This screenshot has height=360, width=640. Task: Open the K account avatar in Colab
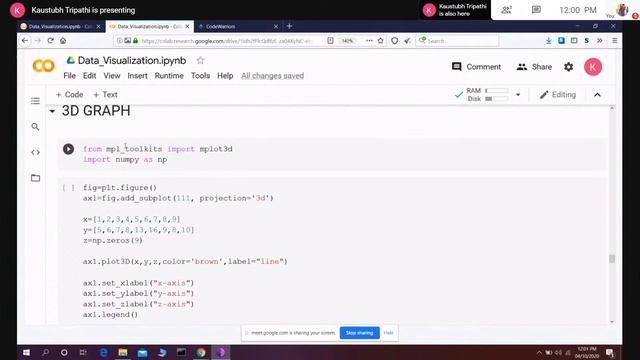pos(593,67)
